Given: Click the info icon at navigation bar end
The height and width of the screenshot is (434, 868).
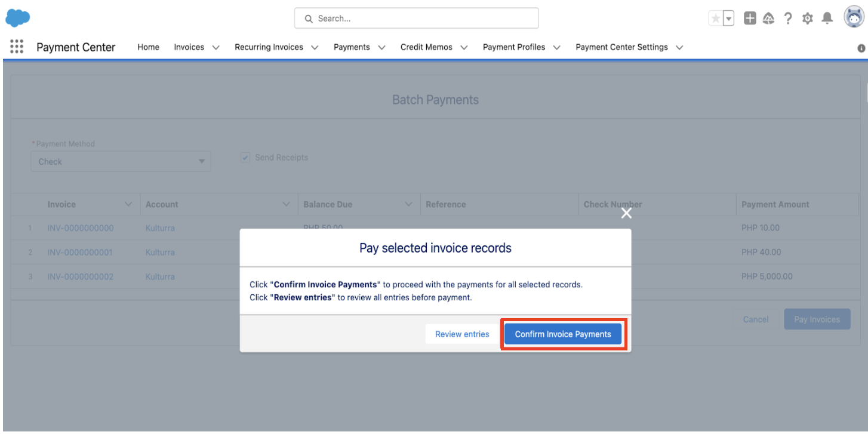Looking at the screenshot, I should 861,48.
